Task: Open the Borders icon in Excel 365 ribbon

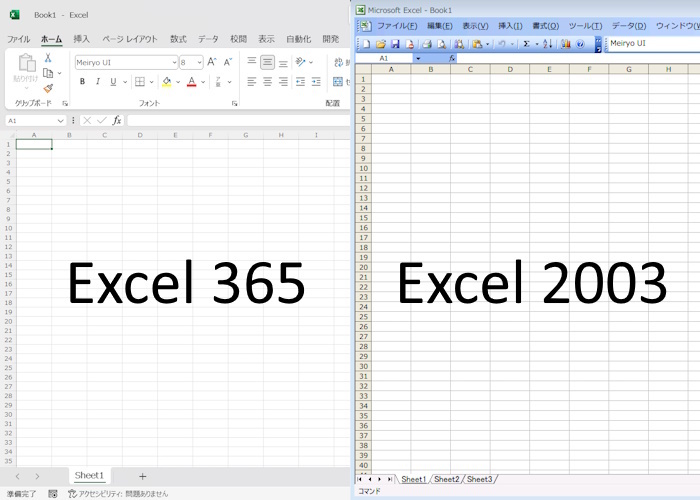Action: click(140, 82)
